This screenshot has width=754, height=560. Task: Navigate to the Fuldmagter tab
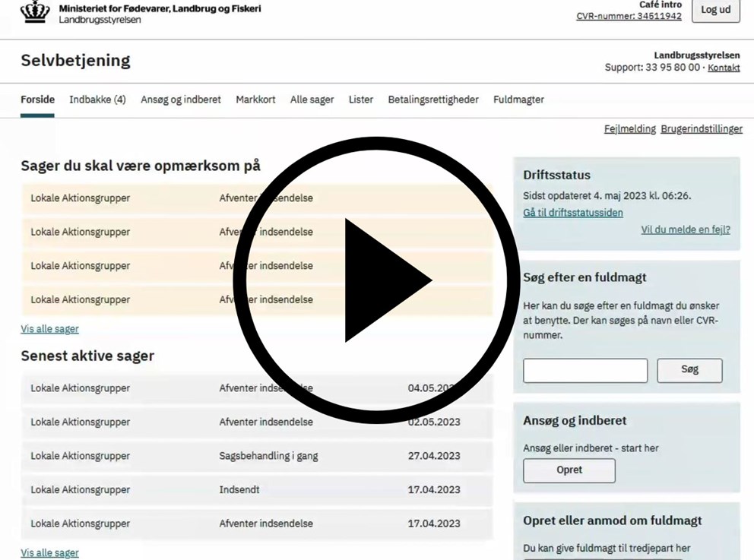(x=518, y=100)
